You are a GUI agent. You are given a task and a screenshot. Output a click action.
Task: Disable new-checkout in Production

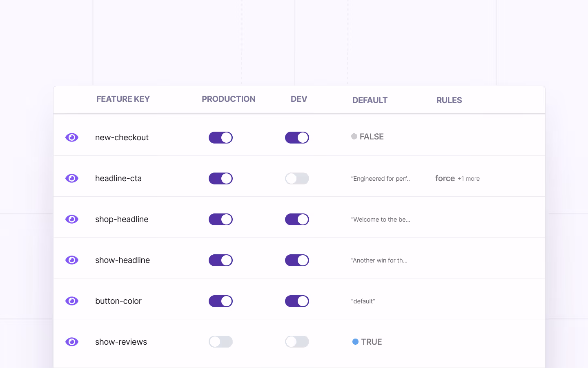(220, 137)
